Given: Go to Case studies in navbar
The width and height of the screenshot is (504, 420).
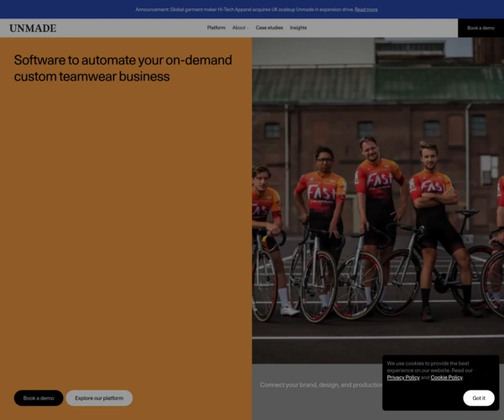Looking at the screenshot, I should (269, 28).
